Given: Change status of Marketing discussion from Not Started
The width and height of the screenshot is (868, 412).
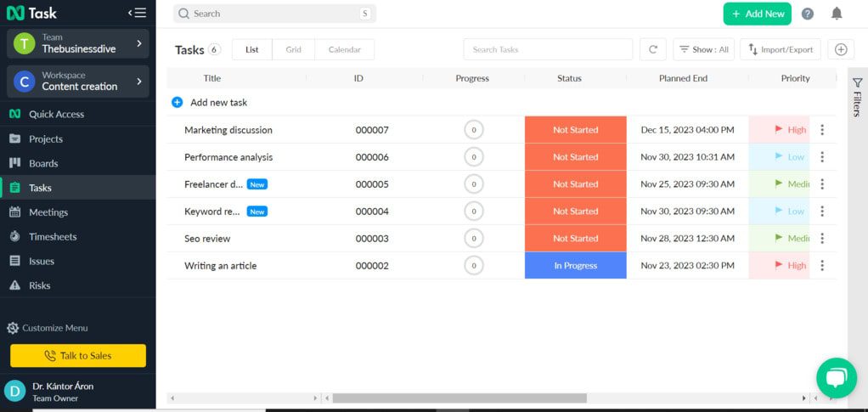Looking at the screenshot, I should [x=576, y=130].
